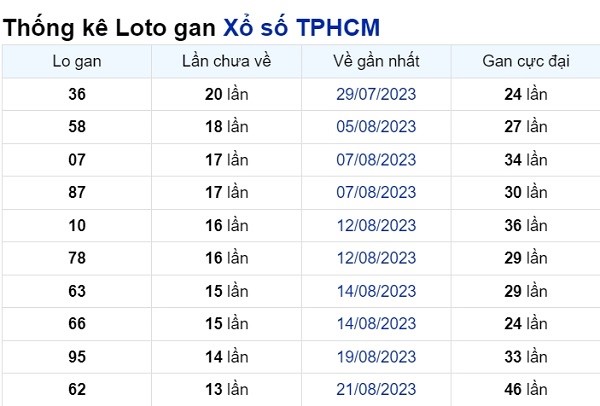Select the 19/08/2023 date link
The height and width of the screenshot is (406, 600).
375,356
